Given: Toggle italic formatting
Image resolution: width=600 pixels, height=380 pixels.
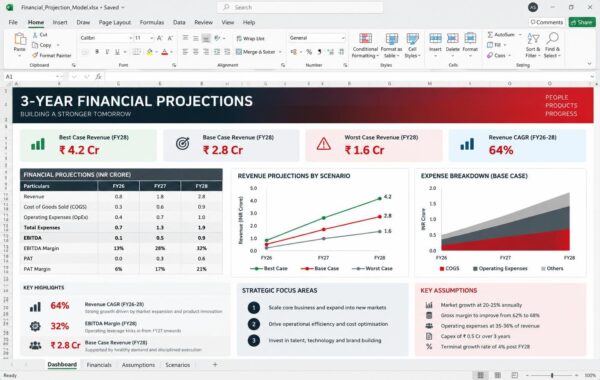Looking at the screenshot, I should (107, 52).
